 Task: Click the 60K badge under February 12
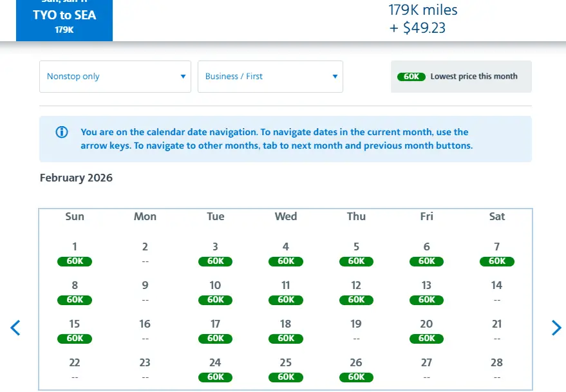356,300
